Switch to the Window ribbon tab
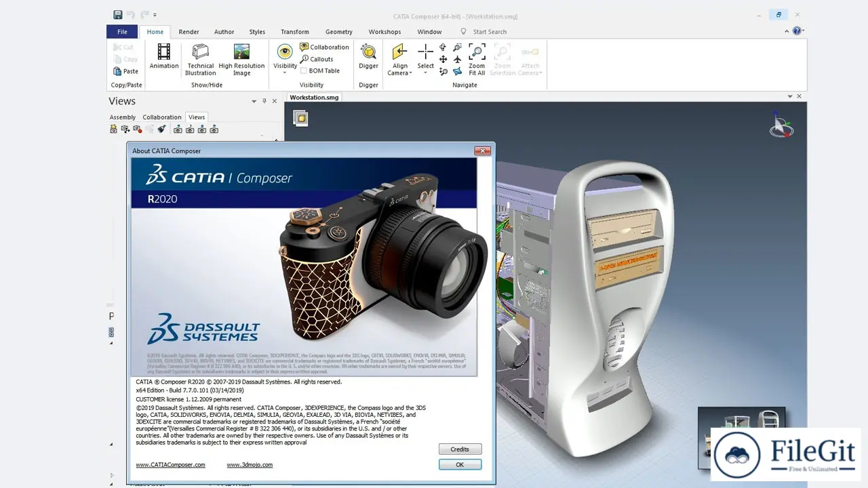 [429, 31]
